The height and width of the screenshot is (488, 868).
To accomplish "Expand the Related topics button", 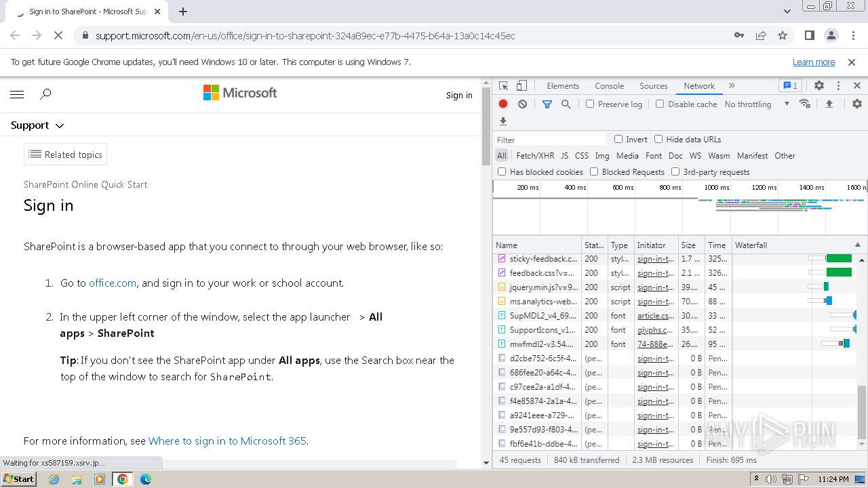I will click(x=65, y=155).
